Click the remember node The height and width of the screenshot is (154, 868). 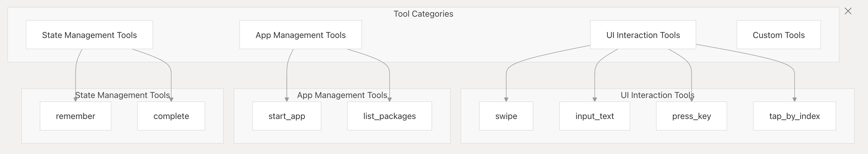75,116
